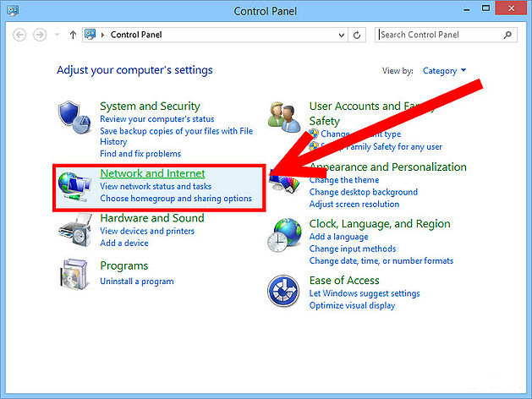532x399 pixels.
Task: Click Add a language link
Action: 338,237
